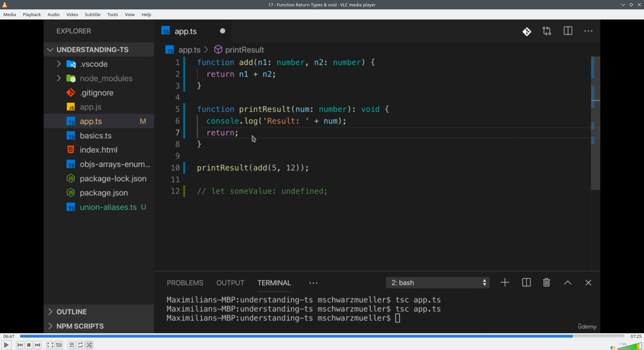Split the terminal pane
Image resolution: width=644 pixels, height=350 pixels.
click(526, 282)
